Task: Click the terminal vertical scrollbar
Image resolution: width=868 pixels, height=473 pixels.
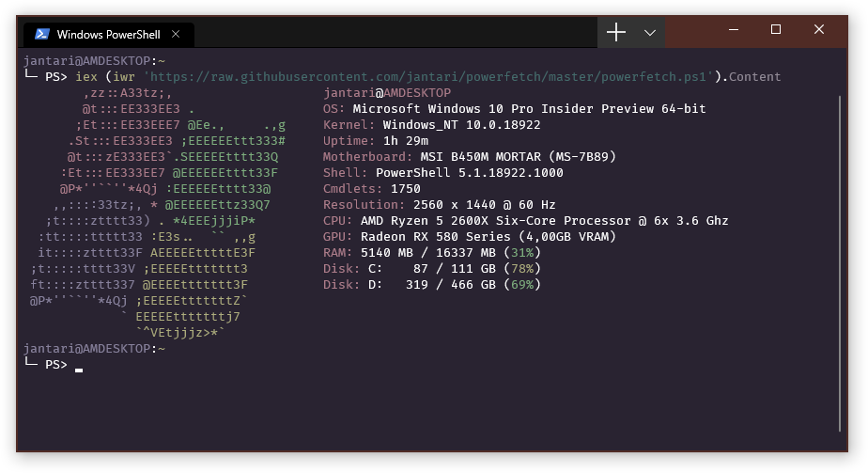Action: (x=839, y=263)
